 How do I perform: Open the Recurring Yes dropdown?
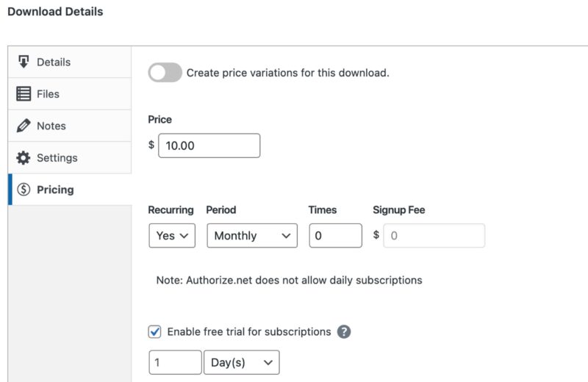point(172,236)
